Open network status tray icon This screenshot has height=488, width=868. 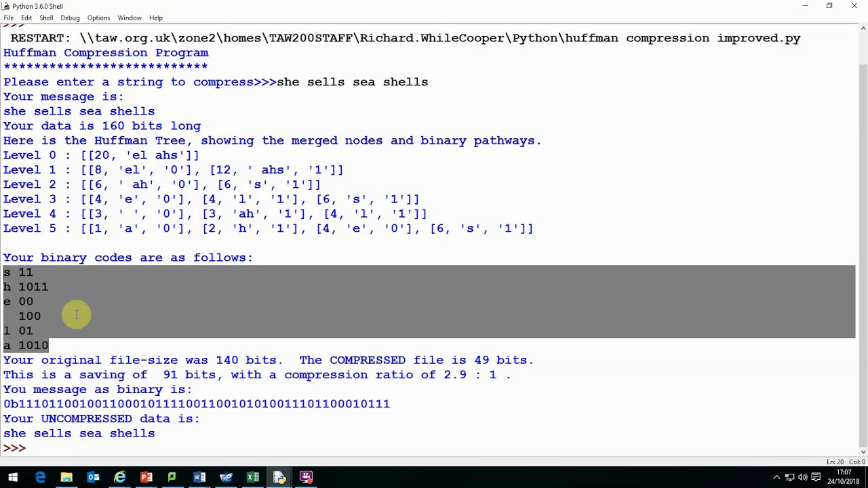point(790,477)
